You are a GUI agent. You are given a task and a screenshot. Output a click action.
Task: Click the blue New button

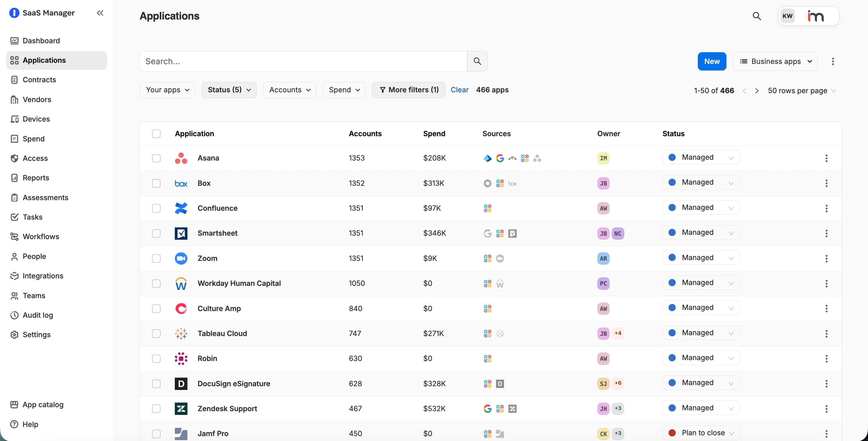pos(712,61)
